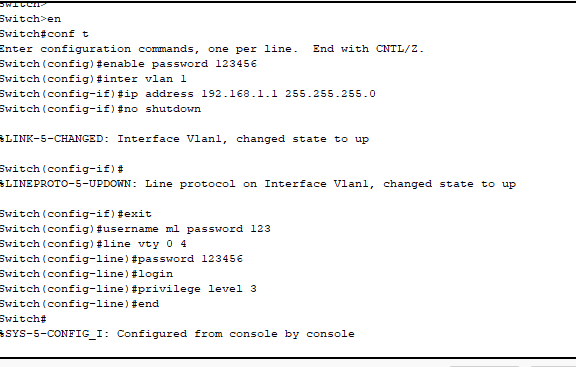Click the "Switch(config-line)#login" line
This screenshot has width=576, height=367.
(x=86, y=274)
